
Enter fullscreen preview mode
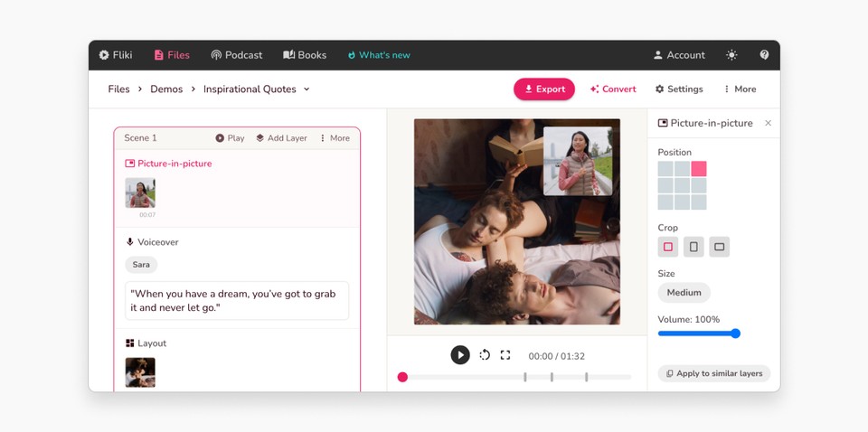point(505,355)
